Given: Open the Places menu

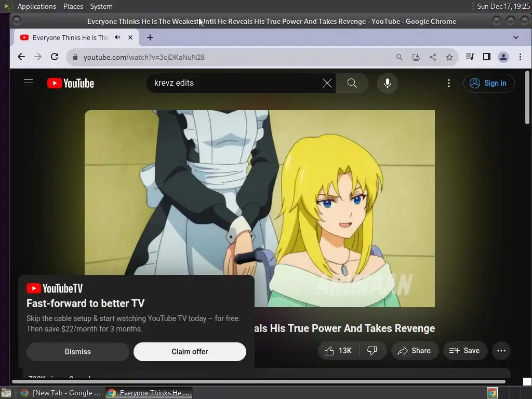Looking at the screenshot, I should [73, 6].
